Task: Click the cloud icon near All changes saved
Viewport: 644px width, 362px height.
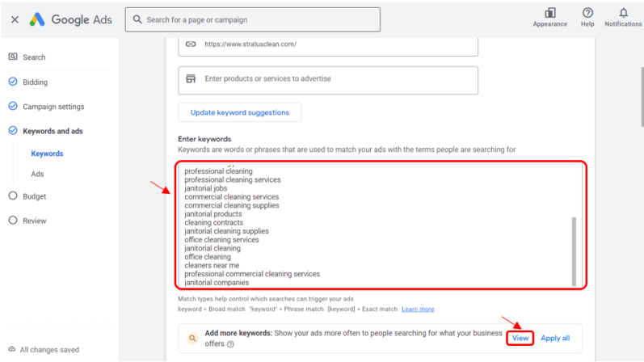Action: click(12, 349)
